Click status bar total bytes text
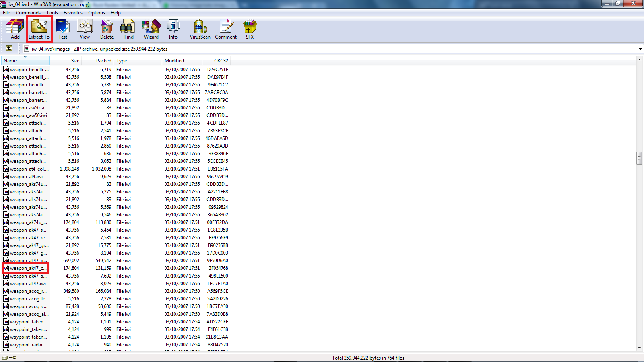Viewport: 644px width, 362px height. 368,358
